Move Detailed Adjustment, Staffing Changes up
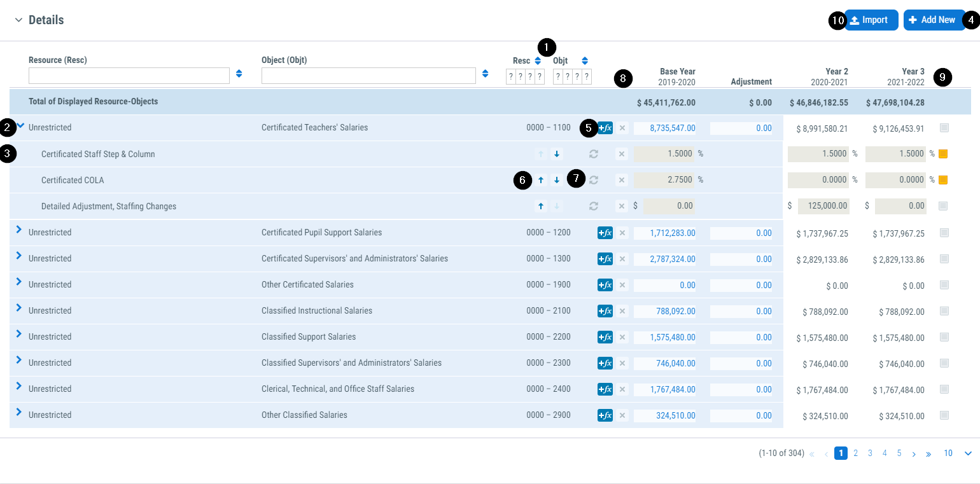Screen dimensions: 980x484 click(x=541, y=206)
